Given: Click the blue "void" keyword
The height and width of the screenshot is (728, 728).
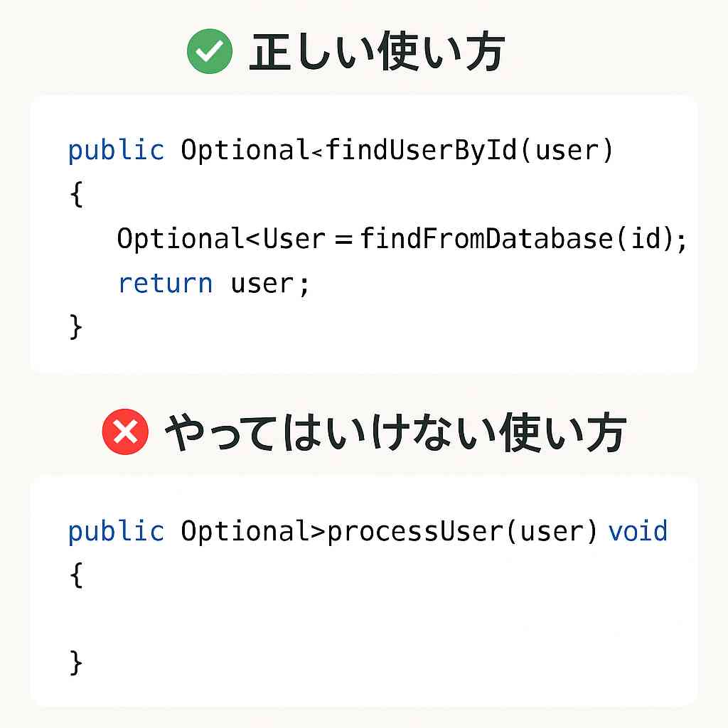Looking at the screenshot, I should [638, 532].
